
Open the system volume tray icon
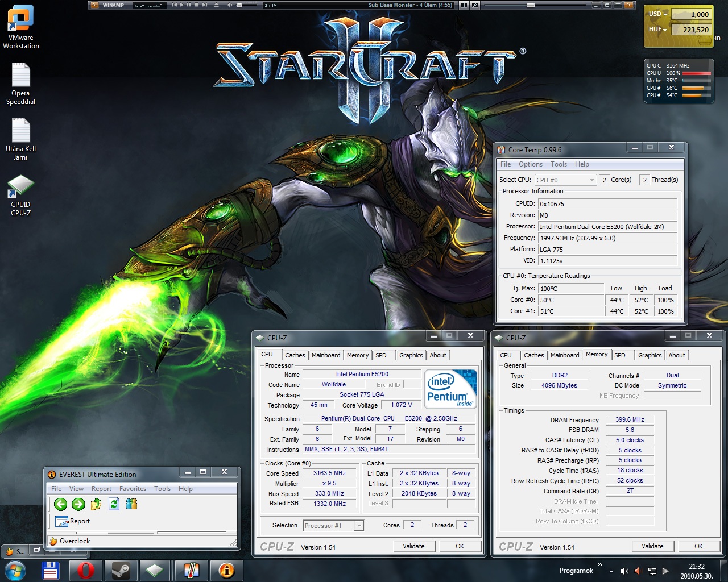624,571
